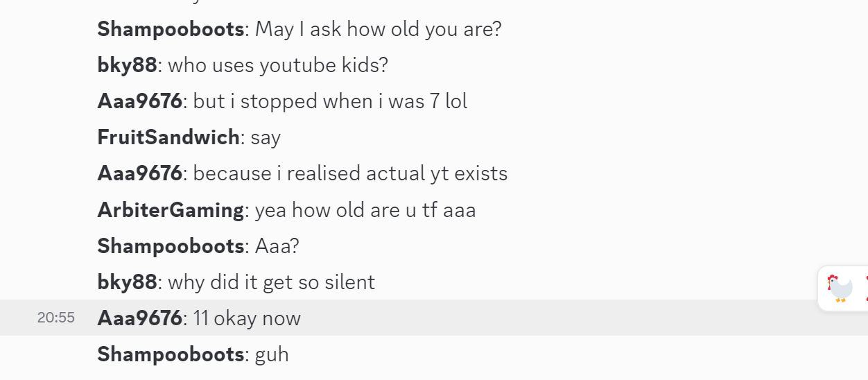Open Shampooboots profile beside 'guh' message
Viewport: 868px width, 380px height.
pos(171,354)
